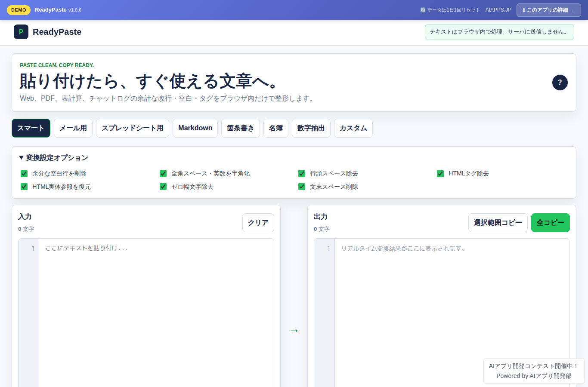This screenshot has height=387, width=588.
Task: Collapse the 変換設定オプション section
Action: [53, 158]
